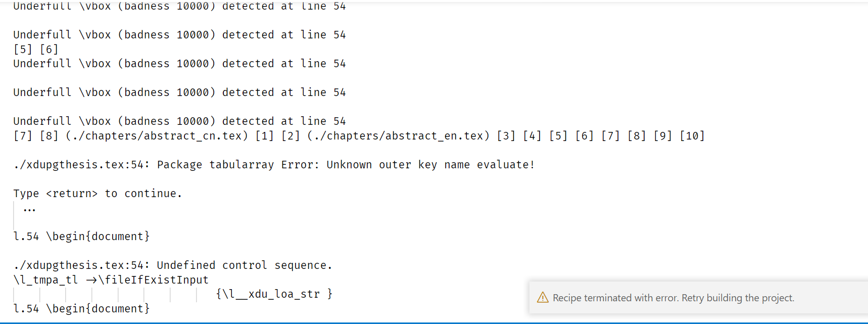
Task: Click the 'l.54 \begin{document}' line below the ellipsis
Action: click(x=82, y=237)
